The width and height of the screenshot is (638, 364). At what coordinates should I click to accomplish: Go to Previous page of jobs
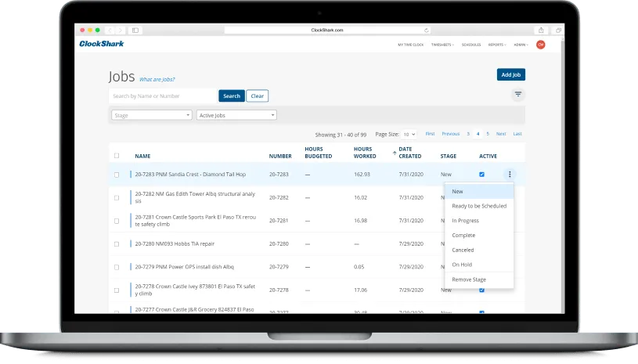click(450, 134)
